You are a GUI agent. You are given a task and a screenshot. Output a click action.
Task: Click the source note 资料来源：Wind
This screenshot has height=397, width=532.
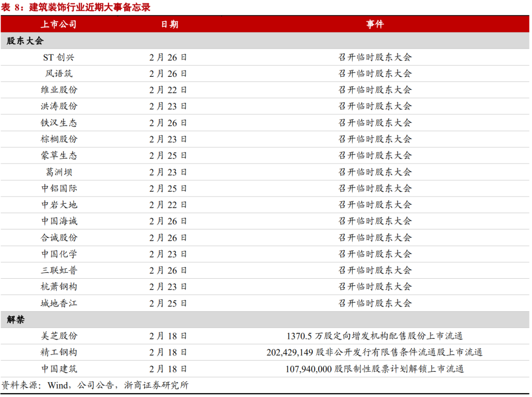click(x=95, y=385)
